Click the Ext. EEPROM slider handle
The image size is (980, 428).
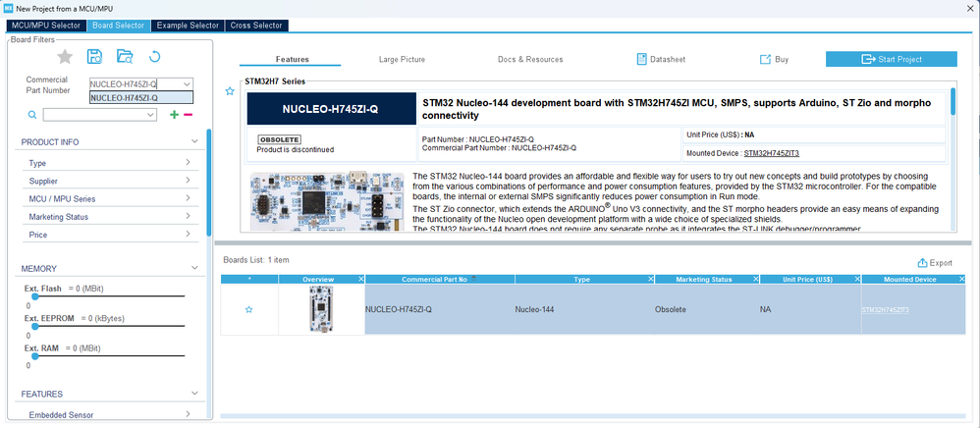tap(35, 326)
